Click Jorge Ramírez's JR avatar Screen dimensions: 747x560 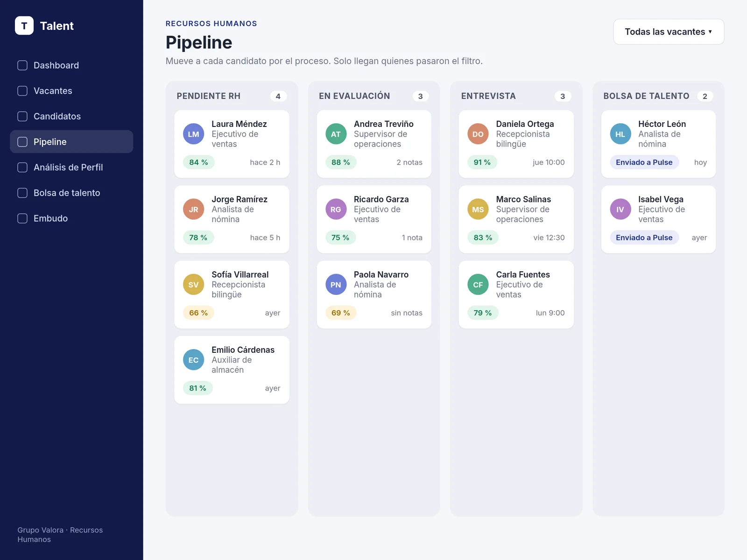(x=193, y=209)
